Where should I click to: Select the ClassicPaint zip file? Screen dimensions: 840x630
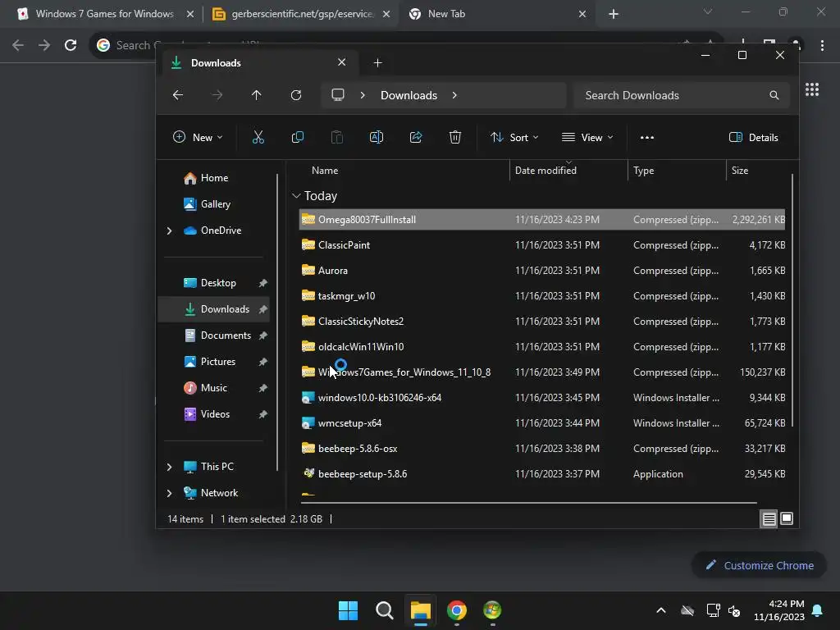tap(541, 244)
